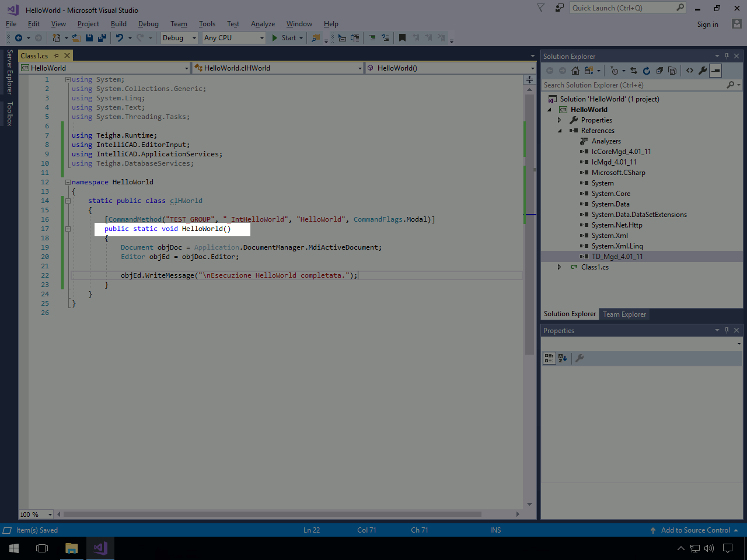Toggle a bookmark with the bookmark icon

(x=402, y=38)
